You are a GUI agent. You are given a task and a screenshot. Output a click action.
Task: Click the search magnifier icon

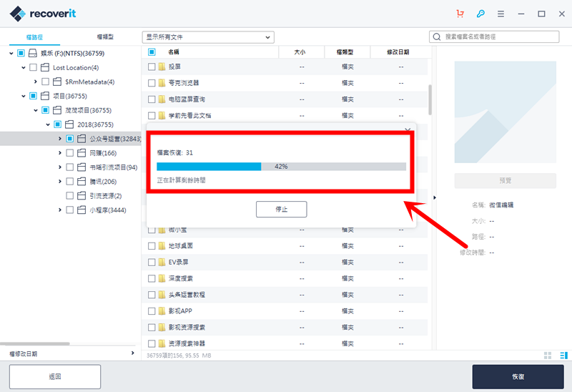(x=437, y=37)
